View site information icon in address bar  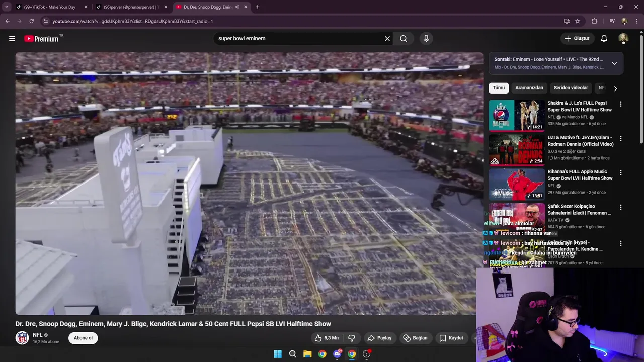coord(46,21)
